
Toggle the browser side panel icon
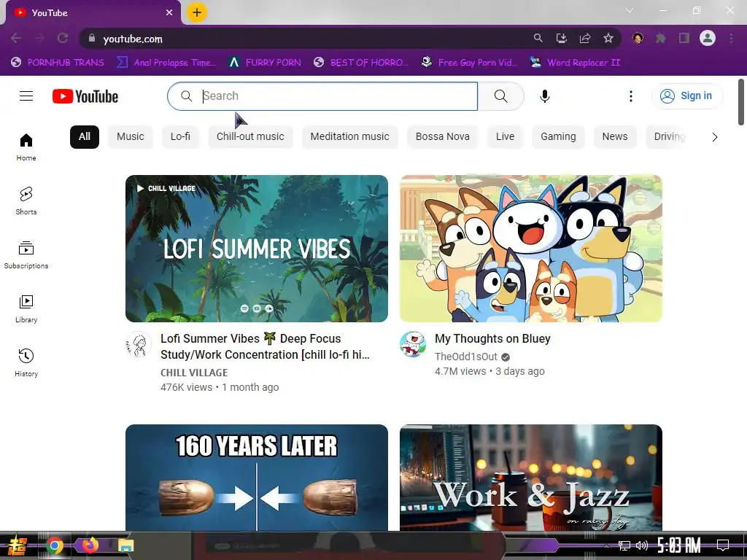tap(684, 38)
